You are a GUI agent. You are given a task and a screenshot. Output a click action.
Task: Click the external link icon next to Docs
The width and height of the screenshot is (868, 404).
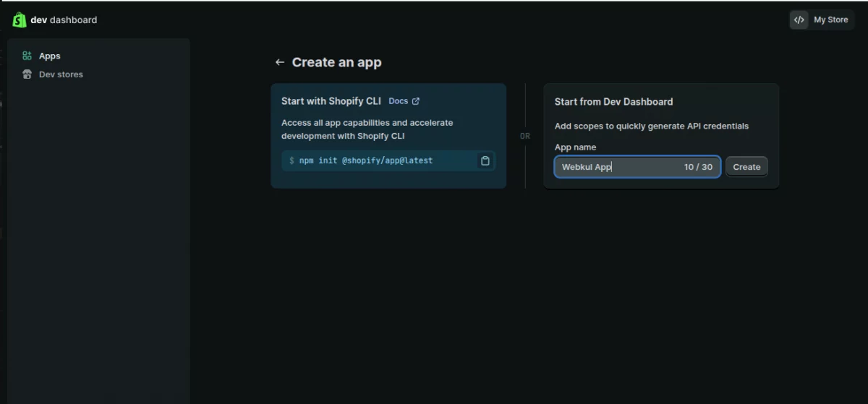coord(416,101)
